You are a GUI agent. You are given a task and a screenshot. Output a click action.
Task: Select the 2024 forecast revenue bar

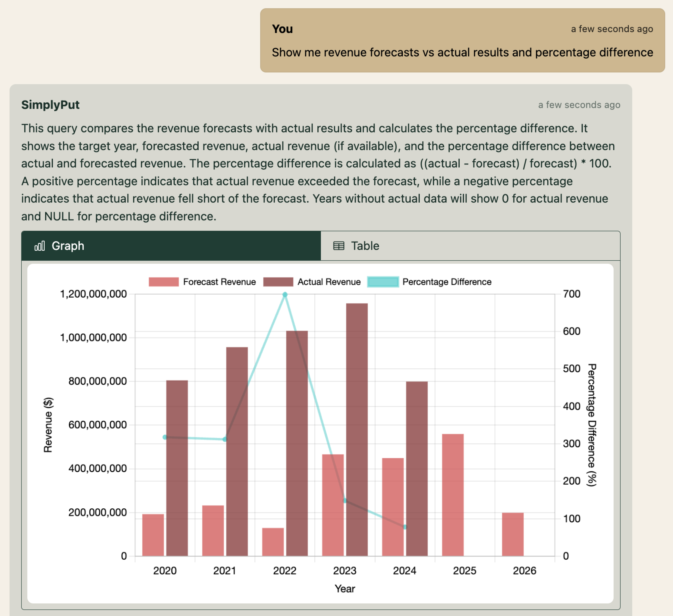coord(393,507)
